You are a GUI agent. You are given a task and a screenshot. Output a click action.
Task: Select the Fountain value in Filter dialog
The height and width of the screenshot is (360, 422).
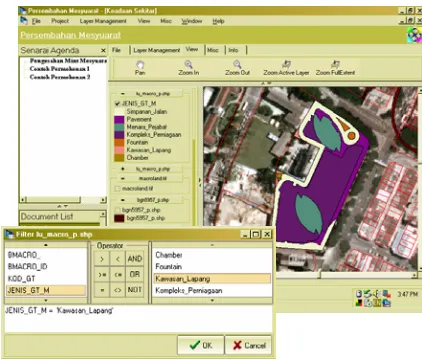(212, 267)
